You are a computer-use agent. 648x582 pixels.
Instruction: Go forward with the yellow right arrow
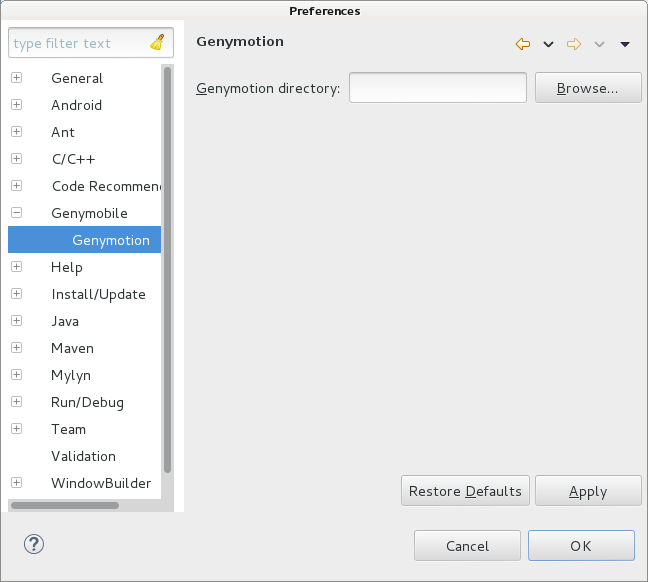[574, 44]
